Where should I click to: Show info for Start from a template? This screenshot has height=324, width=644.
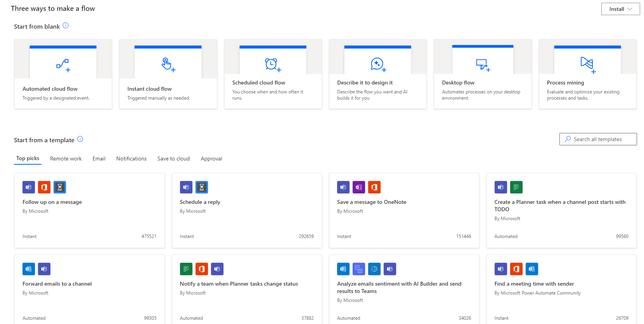80,139
